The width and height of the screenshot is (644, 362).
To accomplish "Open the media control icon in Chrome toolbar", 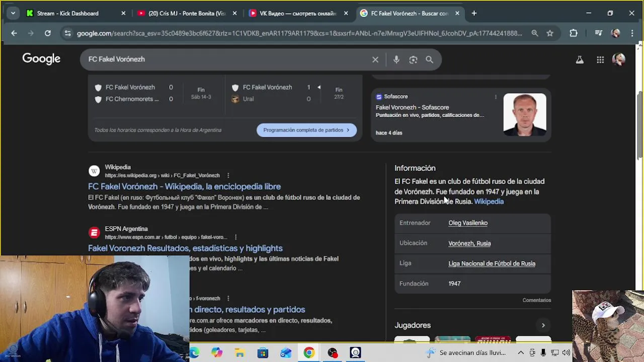I will pos(598,33).
